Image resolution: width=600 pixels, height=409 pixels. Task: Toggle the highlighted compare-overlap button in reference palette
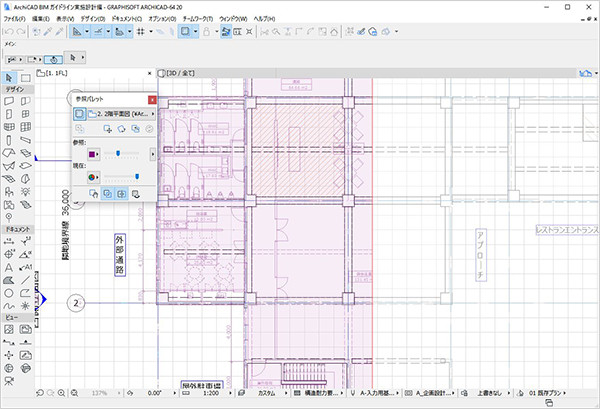pos(108,194)
